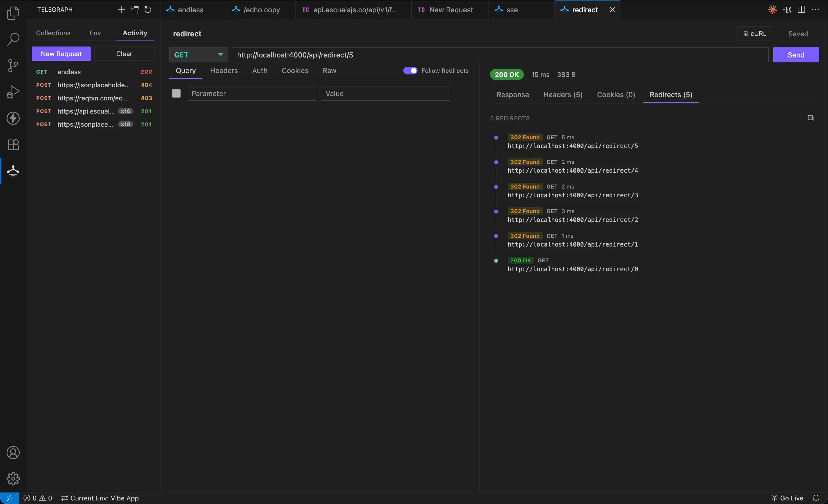Open the Auth tab
This screenshot has width=828, height=504.
[x=260, y=71]
